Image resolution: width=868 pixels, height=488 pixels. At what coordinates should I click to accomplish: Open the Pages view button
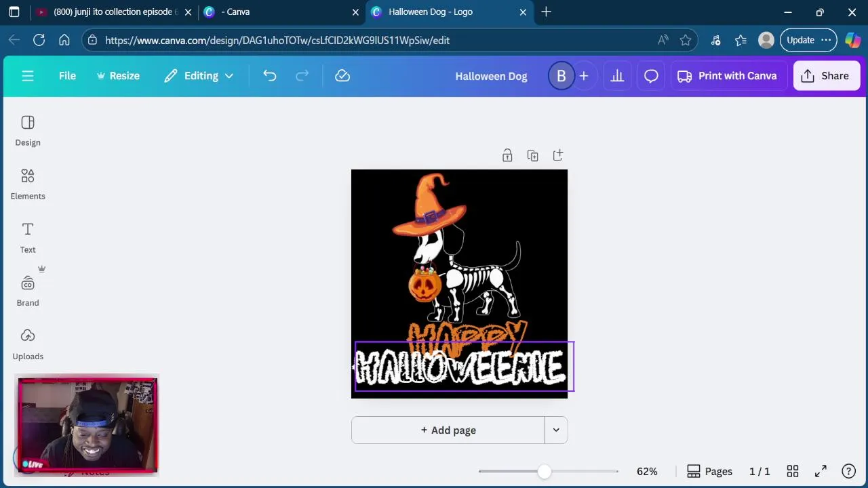click(x=709, y=471)
